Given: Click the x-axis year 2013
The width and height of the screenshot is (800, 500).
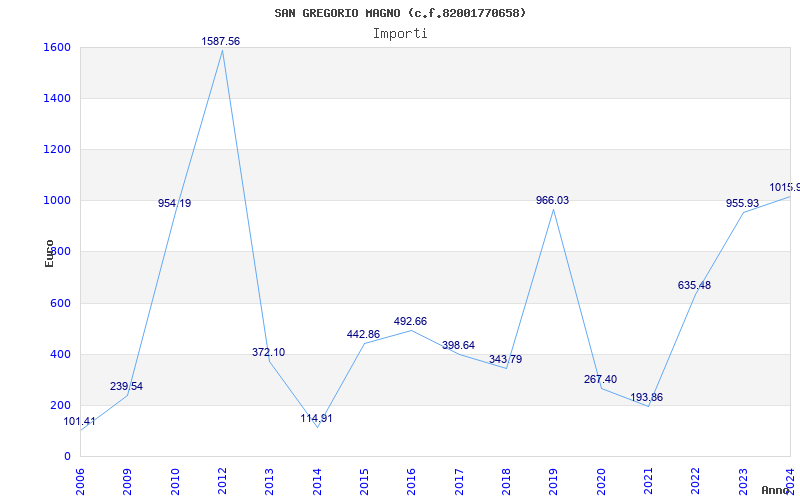Looking at the screenshot, I should tap(269, 482).
